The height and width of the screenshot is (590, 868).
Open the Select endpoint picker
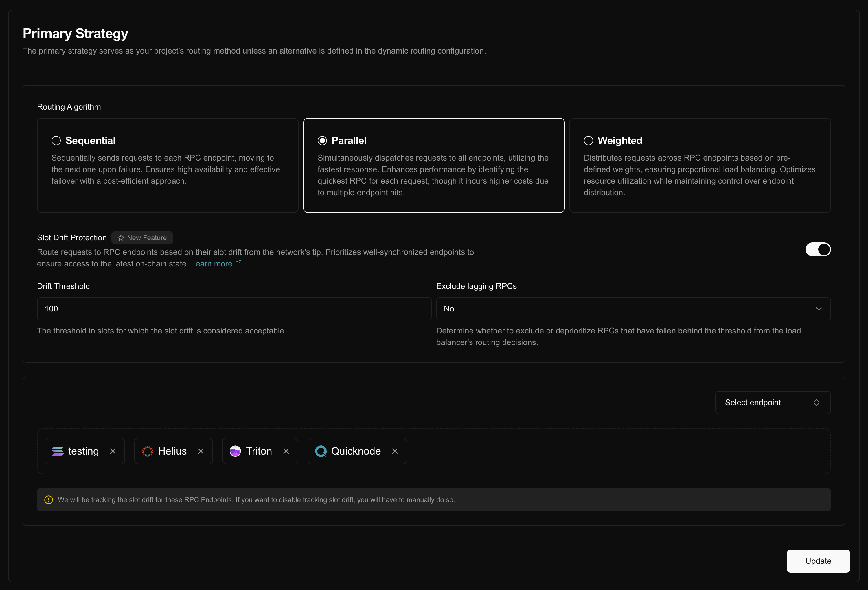click(x=773, y=402)
